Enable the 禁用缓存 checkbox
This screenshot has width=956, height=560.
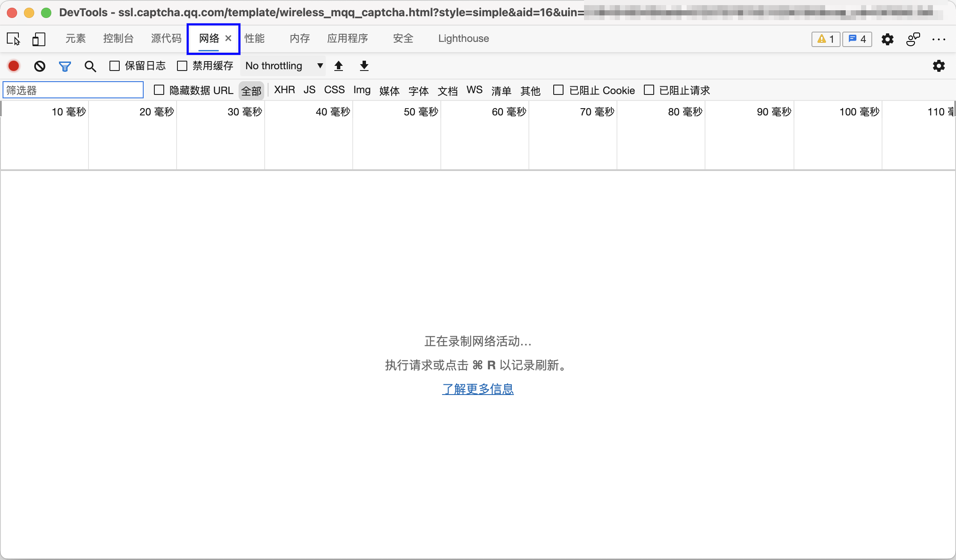182,66
